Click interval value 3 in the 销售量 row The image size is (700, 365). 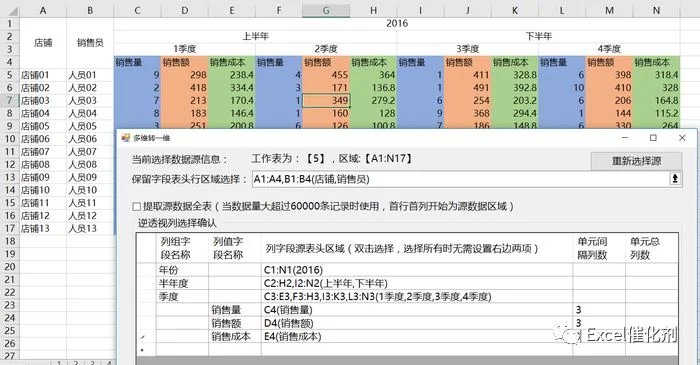pyautogui.click(x=599, y=310)
